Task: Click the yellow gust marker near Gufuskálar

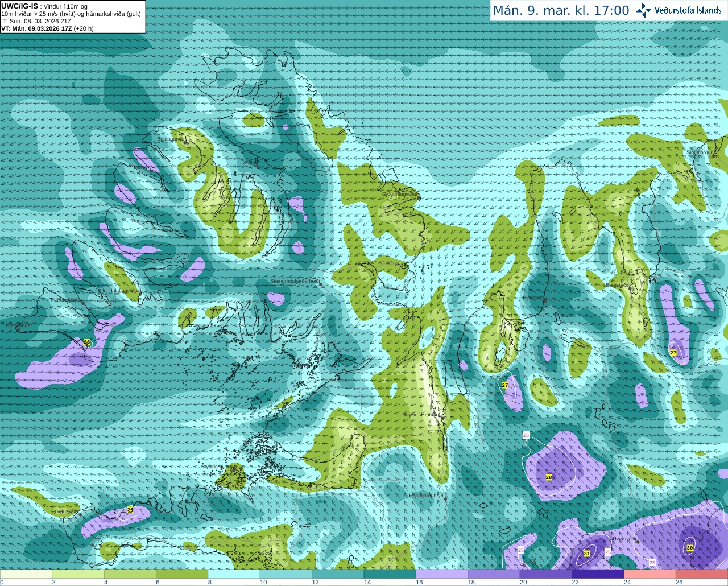Action: tap(130, 510)
